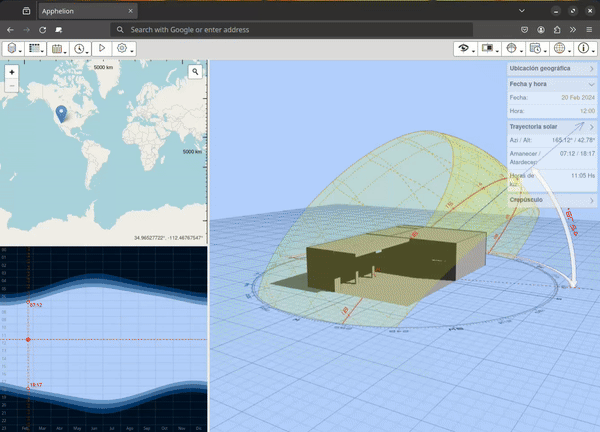Click the info icon in the toolbar
This screenshot has height=432, width=600.
[583, 48]
